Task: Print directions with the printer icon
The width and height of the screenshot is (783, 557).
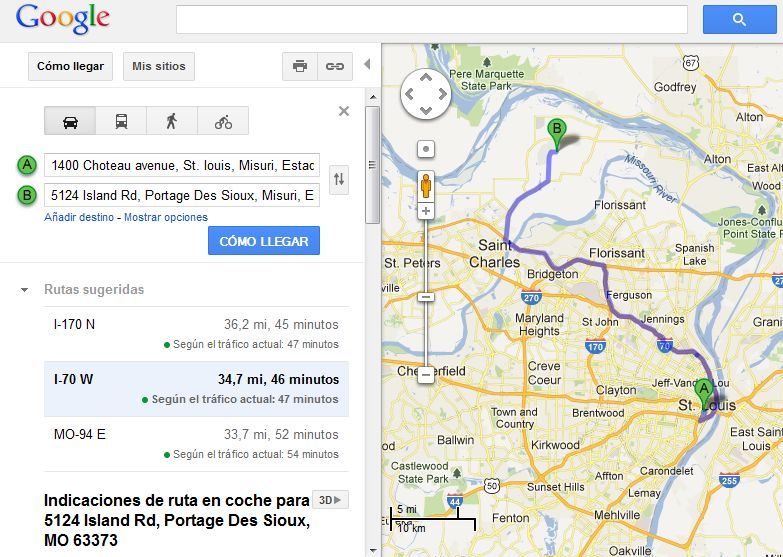Action: tap(300, 66)
